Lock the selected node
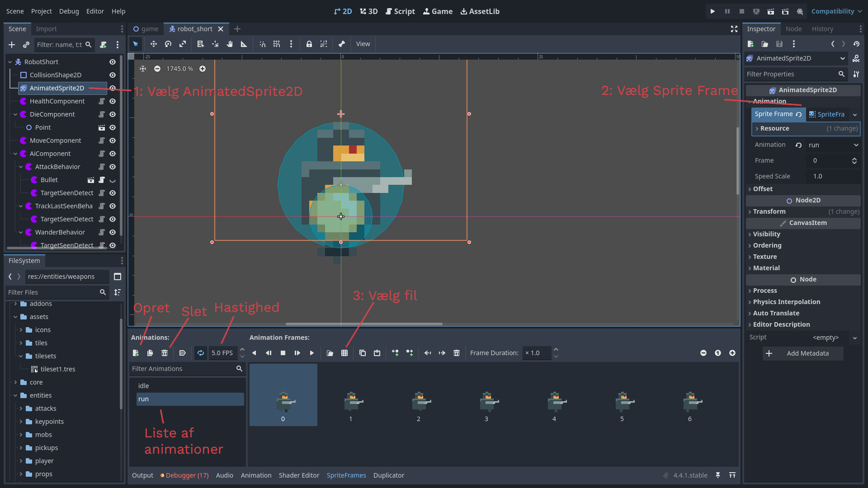Screen dimensions: 868x488 (309, 44)
